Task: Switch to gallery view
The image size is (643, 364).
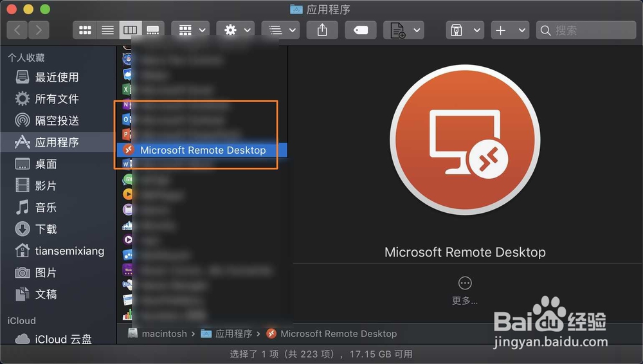Action: tap(153, 30)
